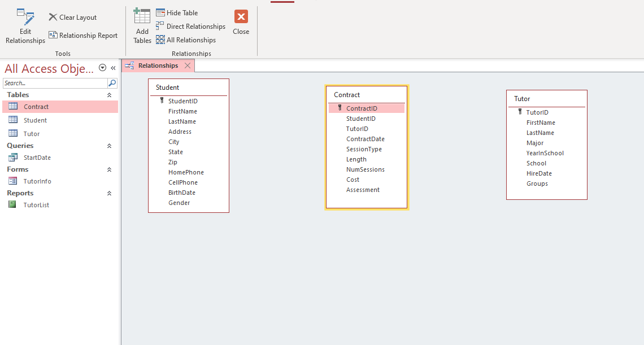
Task: Collapse the Tables group
Action: tap(109, 95)
